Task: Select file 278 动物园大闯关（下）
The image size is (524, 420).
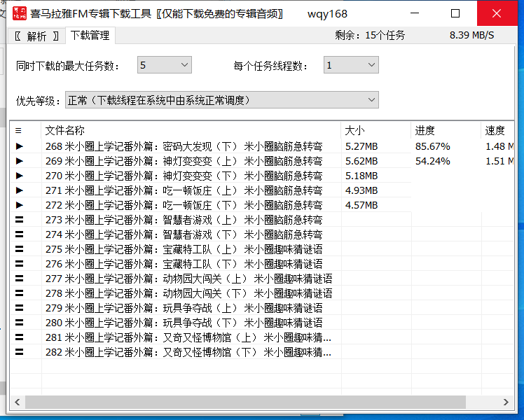Action: click(189, 293)
